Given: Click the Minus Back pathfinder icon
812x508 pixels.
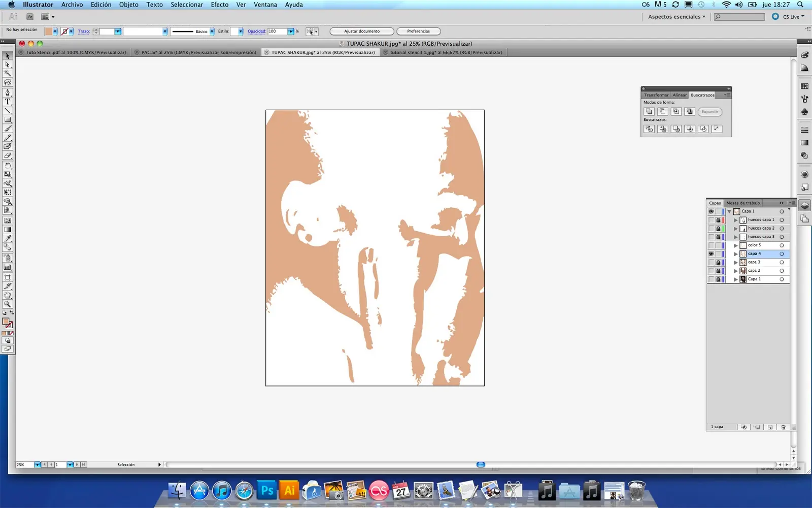Looking at the screenshot, I should tap(717, 129).
